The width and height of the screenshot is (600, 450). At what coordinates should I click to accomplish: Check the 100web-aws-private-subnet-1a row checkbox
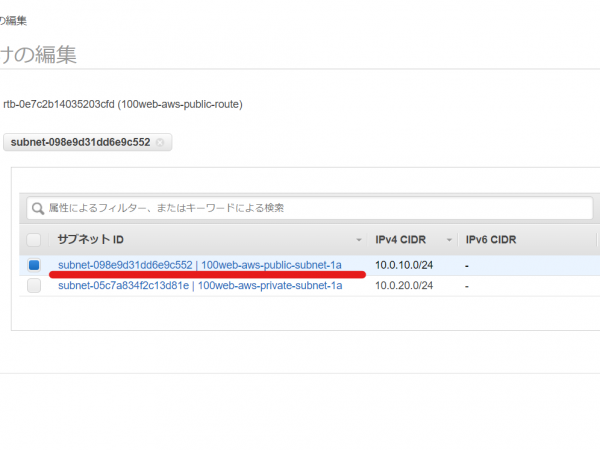34,285
